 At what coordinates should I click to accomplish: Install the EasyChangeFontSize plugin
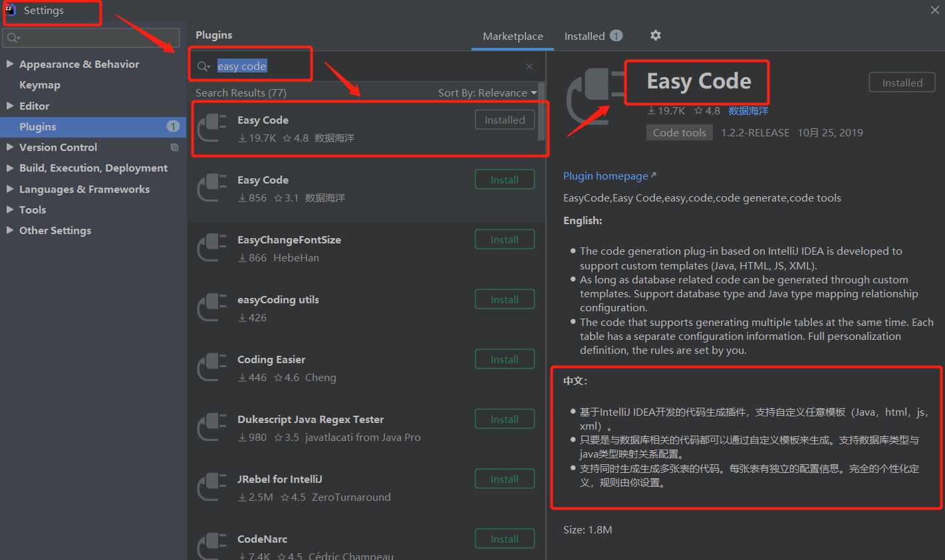[x=505, y=239]
